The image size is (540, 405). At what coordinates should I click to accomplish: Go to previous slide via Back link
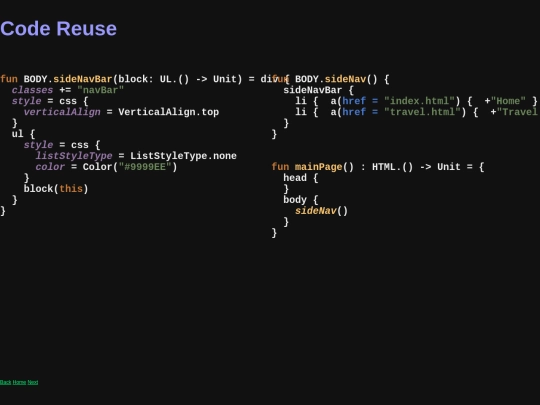(6, 382)
